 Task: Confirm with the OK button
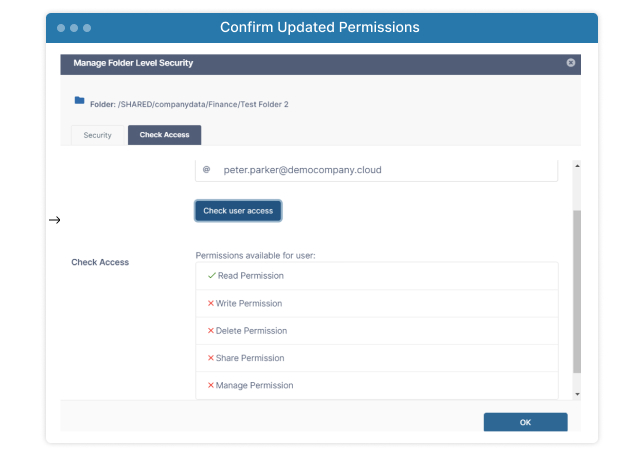525,422
